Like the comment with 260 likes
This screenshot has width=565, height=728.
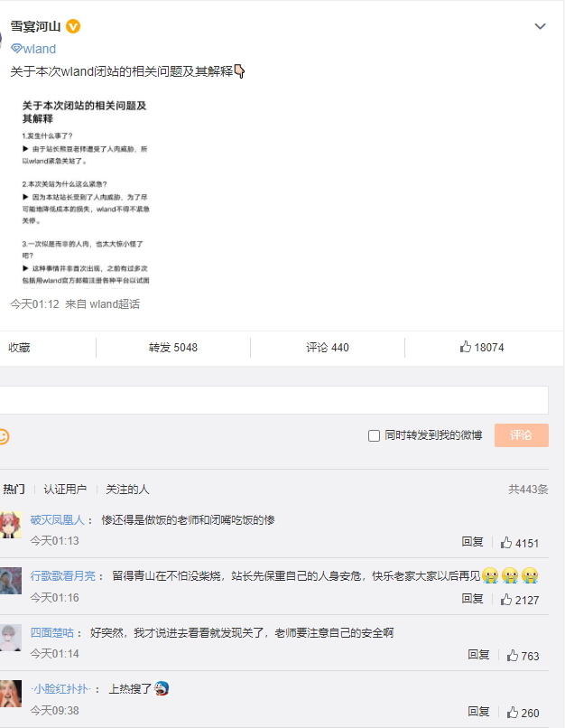523,713
